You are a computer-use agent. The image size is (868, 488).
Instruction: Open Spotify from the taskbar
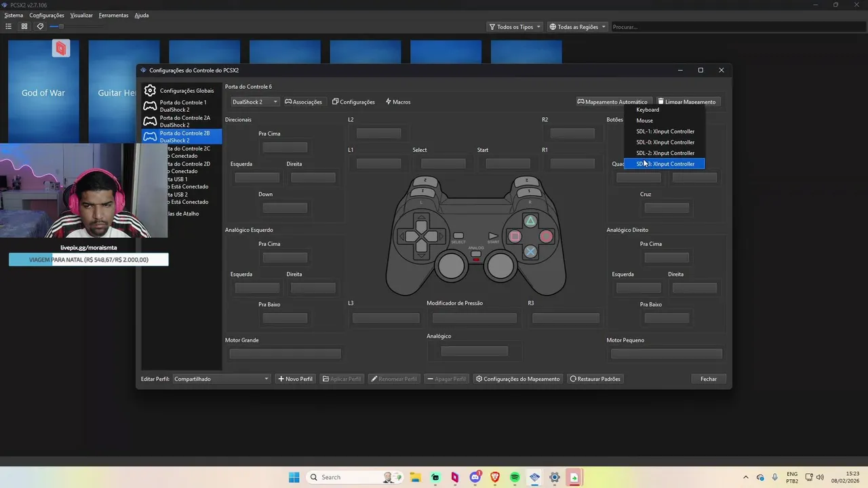click(515, 477)
